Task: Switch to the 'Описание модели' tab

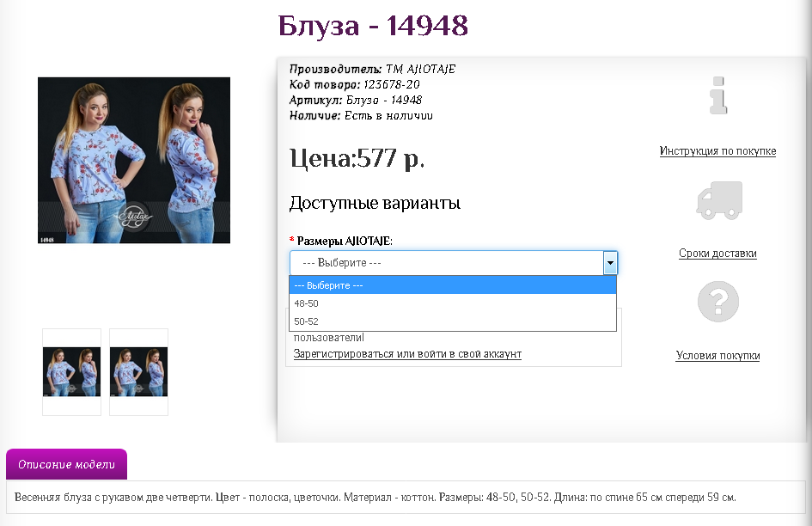Action: click(x=66, y=464)
